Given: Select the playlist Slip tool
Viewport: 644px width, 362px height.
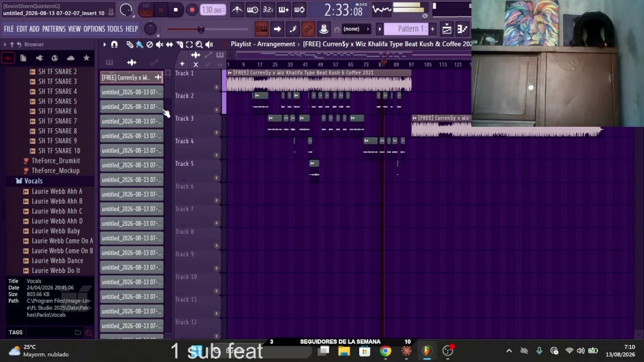Looking at the screenshot, I should pyautogui.click(x=170, y=45).
